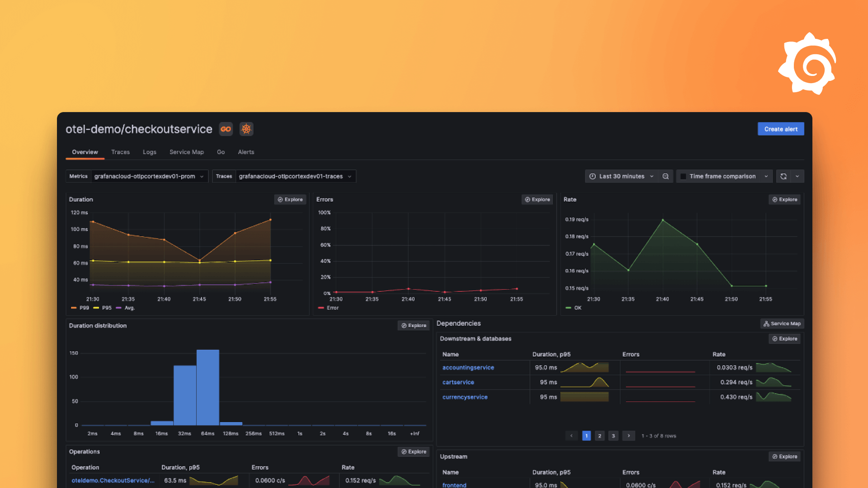Click Explore button on Errors chart
868x488 pixels.
(536, 199)
